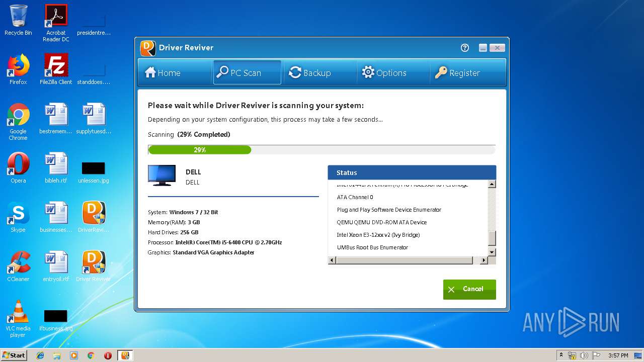Select standdoes... desktop file
Image resolution: width=644 pixels, height=362 pixels.
pyautogui.click(x=93, y=74)
